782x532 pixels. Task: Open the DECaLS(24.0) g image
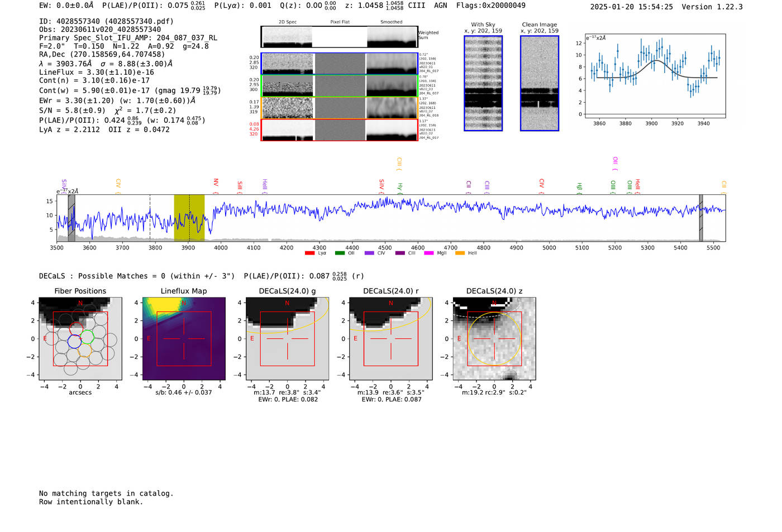click(288, 339)
